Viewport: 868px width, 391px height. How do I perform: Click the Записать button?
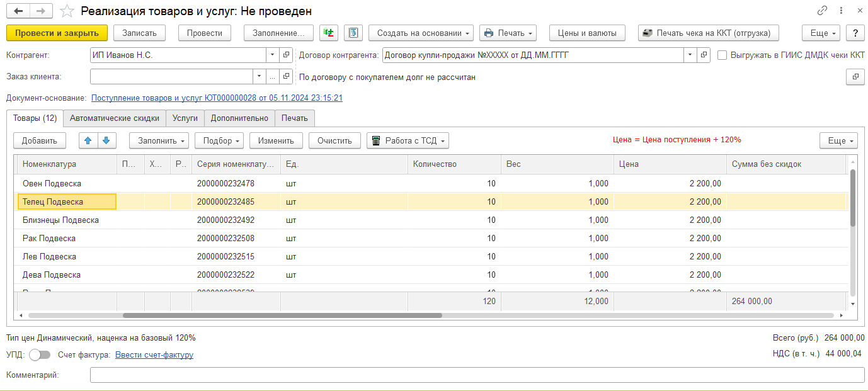[x=139, y=33]
